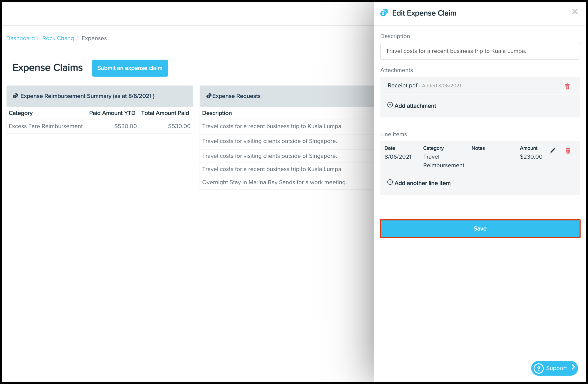Submit an expense claim

click(130, 68)
